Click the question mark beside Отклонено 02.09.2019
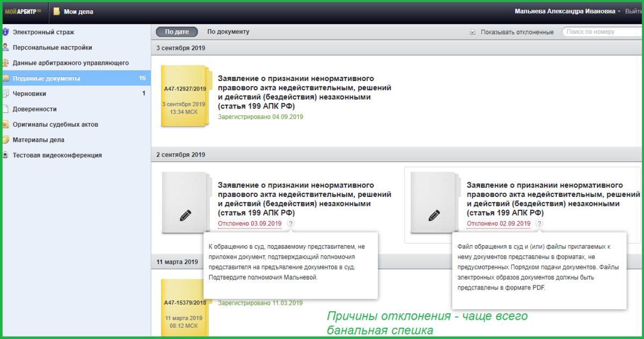Screen dimensions: 644x339 pos(539,224)
